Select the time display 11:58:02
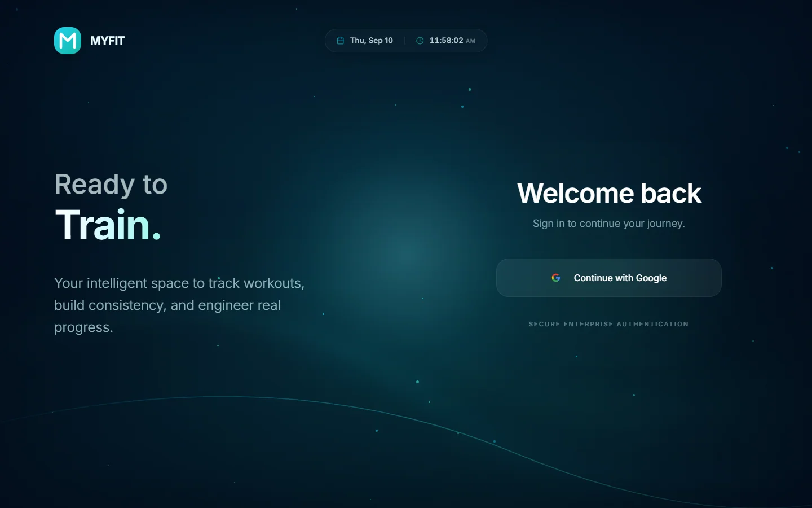This screenshot has width=812, height=508. [x=446, y=41]
